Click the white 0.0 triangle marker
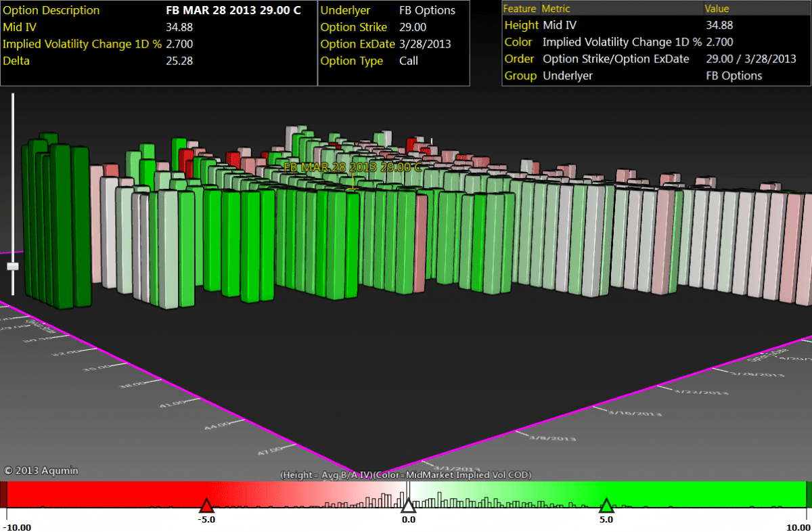The image size is (812, 532). point(408,506)
